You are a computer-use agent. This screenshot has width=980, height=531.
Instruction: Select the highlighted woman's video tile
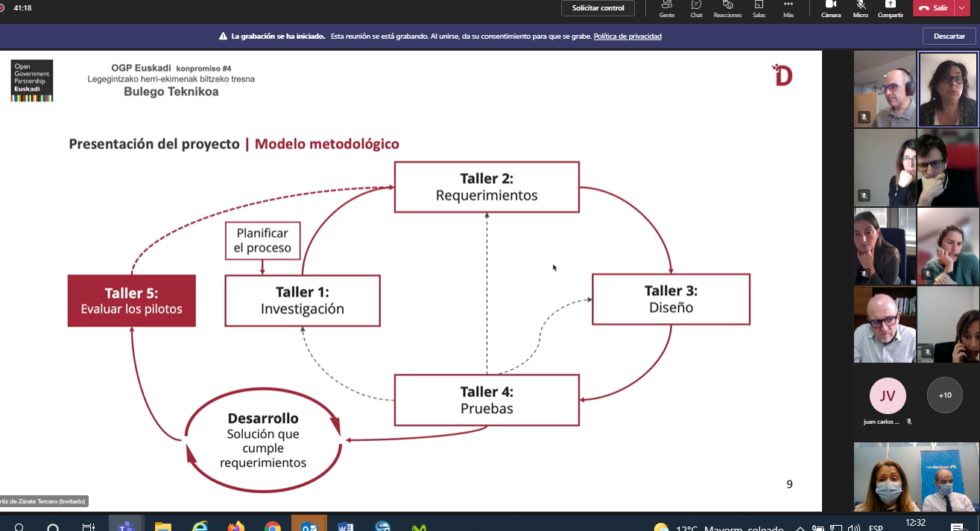tap(947, 89)
